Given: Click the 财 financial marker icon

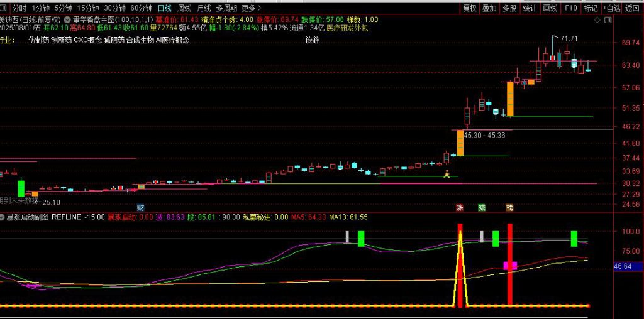Looking at the screenshot, I should 140,207.
